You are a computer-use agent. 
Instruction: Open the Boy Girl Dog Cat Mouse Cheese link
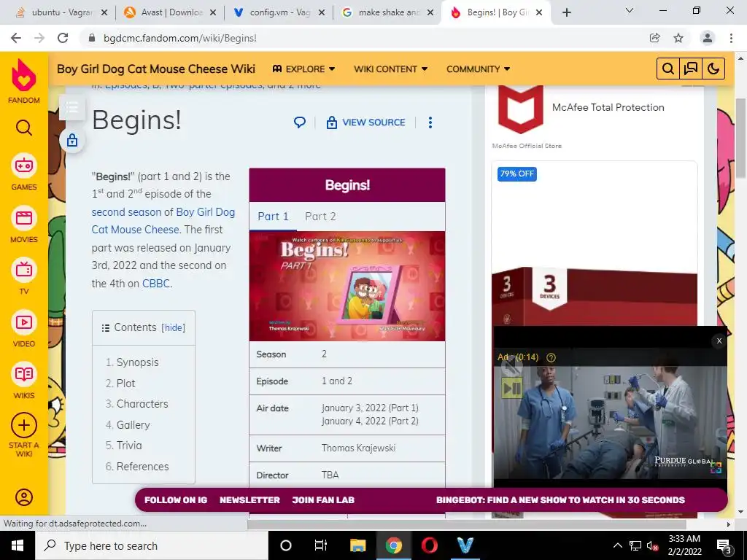163,221
